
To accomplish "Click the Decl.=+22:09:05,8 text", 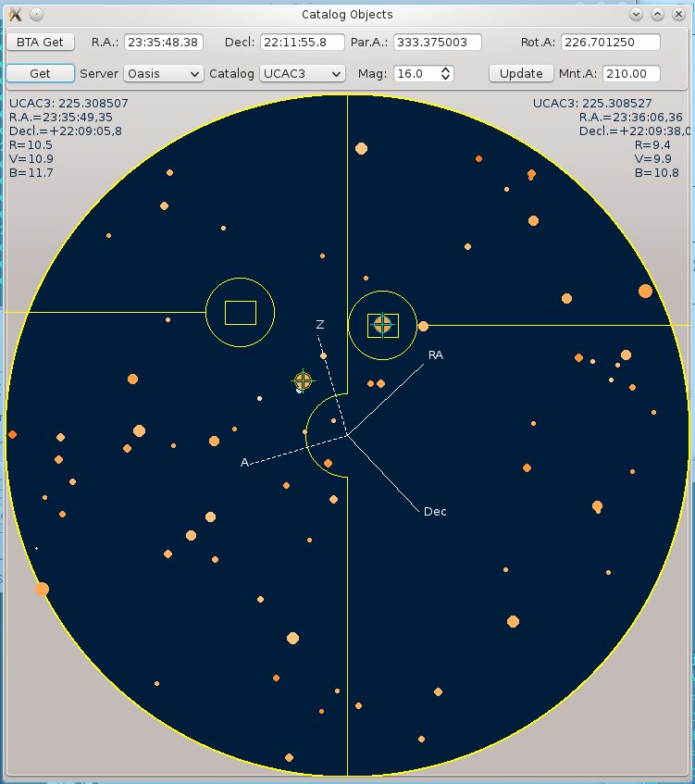I will [x=66, y=131].
